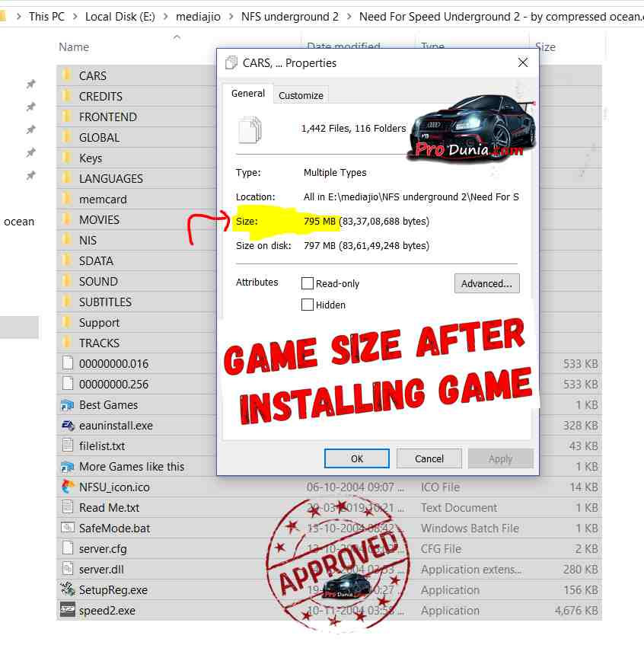Click the CFG File type cell
Image resolution: width=644 pixels, height=645 pixels.
(x=441, y=549)
